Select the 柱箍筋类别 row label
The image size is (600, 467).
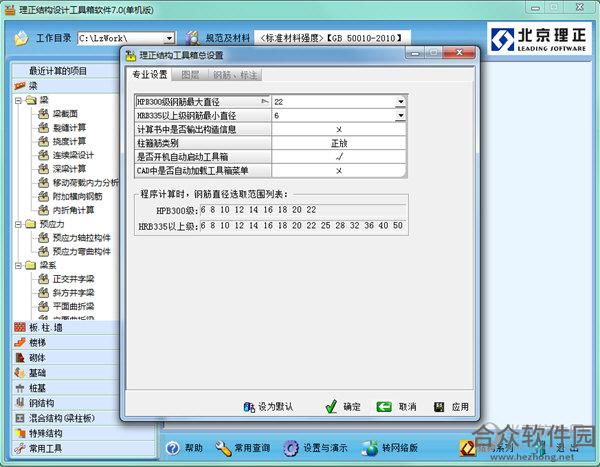pos(203,143)
